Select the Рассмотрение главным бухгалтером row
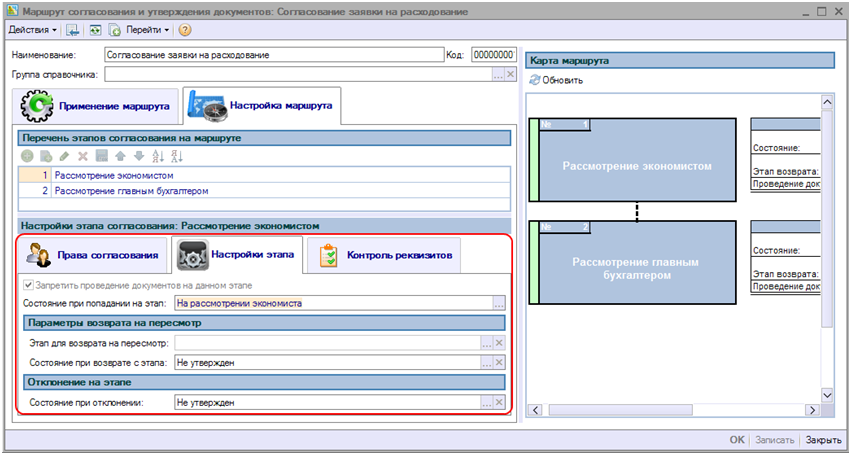This screenshot has height=455, width=851. tap(131, 190)
